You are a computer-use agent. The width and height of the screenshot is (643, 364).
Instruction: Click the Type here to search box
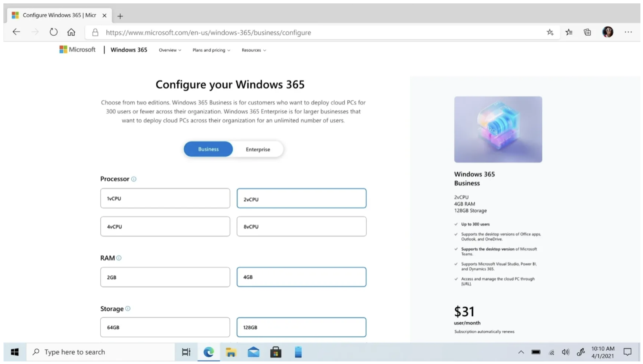[x=101, y=352]
